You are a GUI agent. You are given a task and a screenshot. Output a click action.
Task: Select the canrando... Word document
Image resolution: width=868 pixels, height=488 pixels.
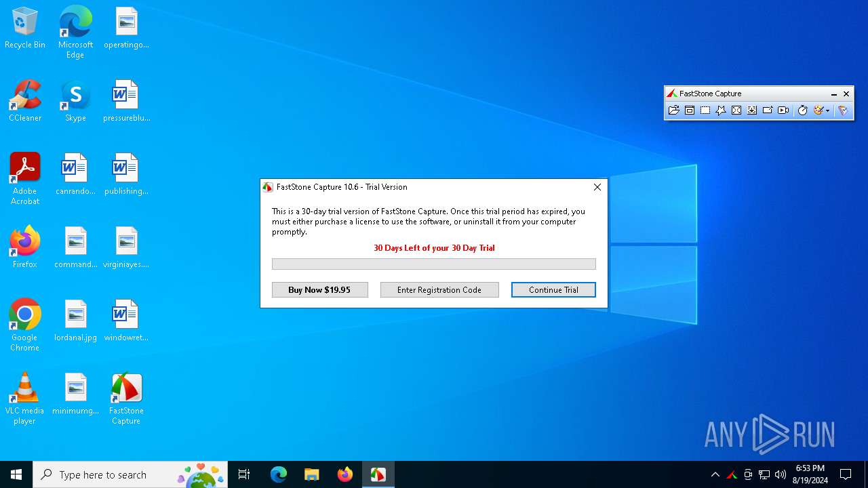click(x=75, y=174)
